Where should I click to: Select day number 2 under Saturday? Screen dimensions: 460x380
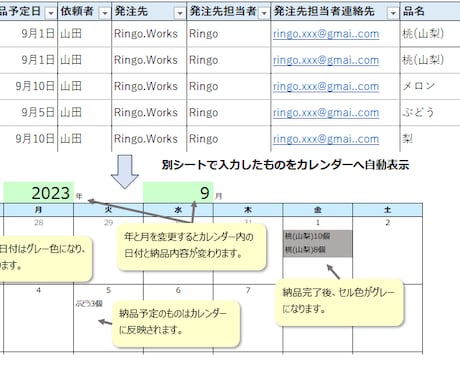coord(387,222)
